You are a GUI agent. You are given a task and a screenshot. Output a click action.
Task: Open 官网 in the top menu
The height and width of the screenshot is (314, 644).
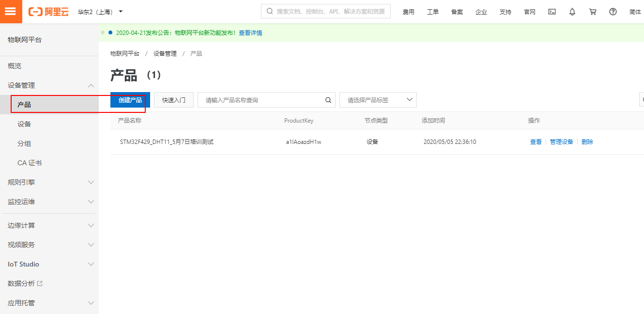530,12
